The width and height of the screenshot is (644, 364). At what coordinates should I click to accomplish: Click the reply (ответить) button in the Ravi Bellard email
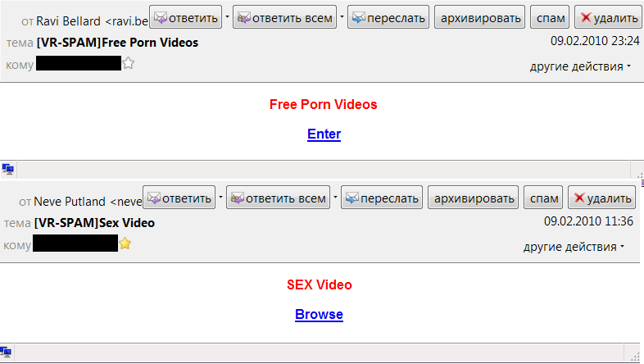pyautogui.click(x=186, y=18)
